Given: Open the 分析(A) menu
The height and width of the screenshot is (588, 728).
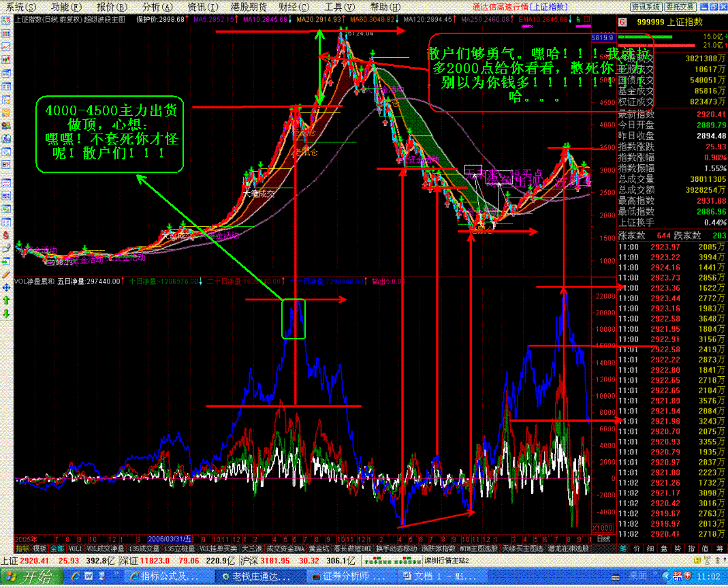Looking at the screenshot, I should click(157, 7).
